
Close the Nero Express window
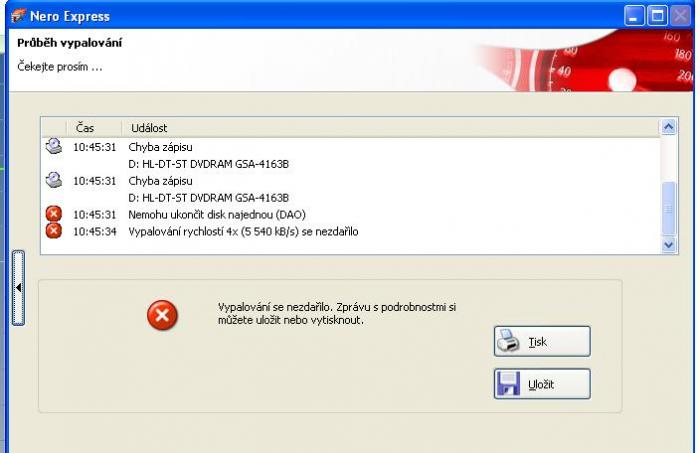pyautogui.click(x=680, y=16)
